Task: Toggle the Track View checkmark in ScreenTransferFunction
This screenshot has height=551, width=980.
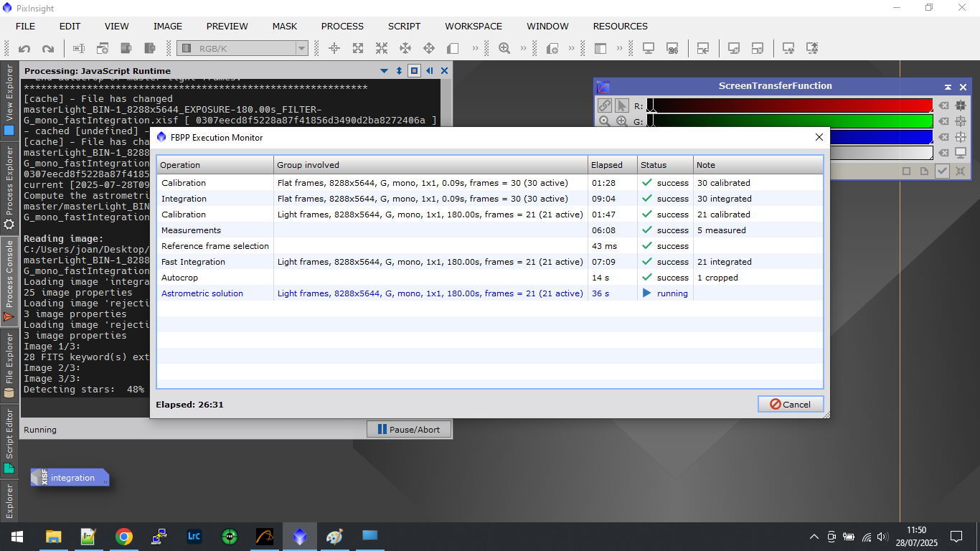Action: click(x=942, y=171)
